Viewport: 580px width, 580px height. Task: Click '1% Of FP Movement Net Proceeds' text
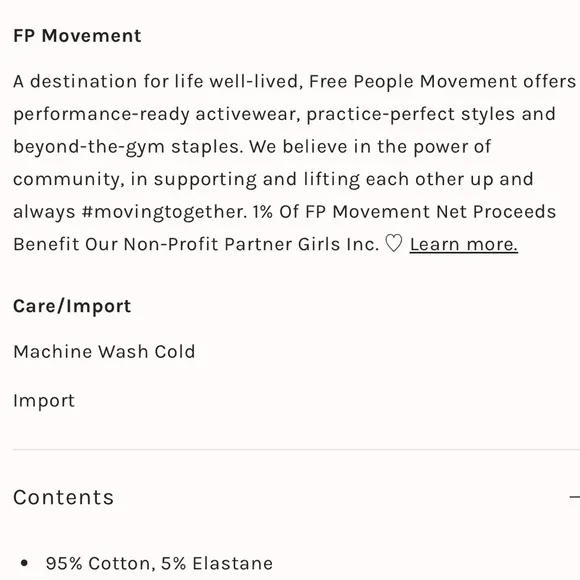pyautogui.click(x=405, y=212)
